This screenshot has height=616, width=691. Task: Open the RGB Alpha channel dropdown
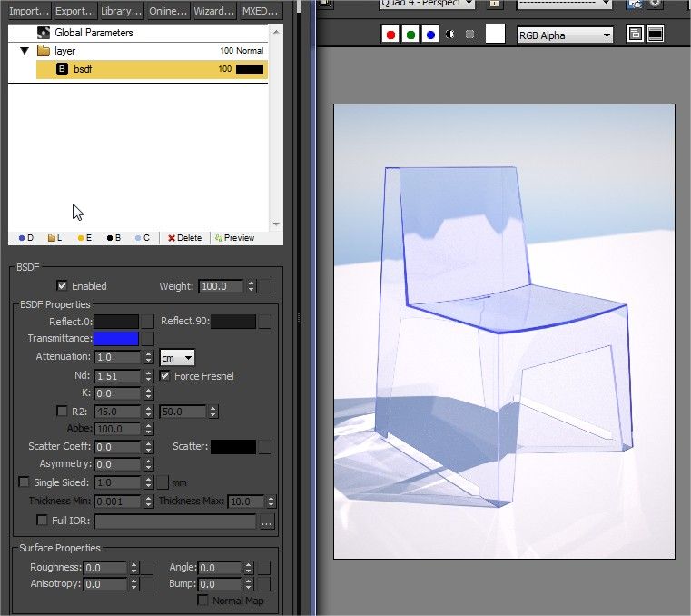pyautogui.click(x=565, y=35)
